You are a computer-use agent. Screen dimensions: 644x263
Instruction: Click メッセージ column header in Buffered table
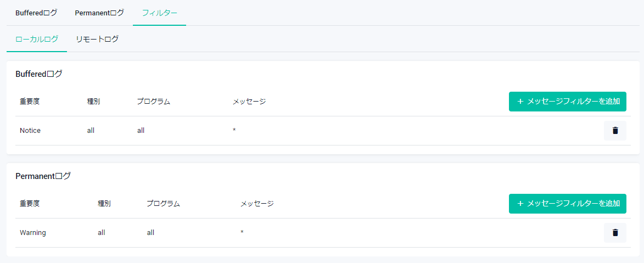pyautogui.click(x=249, y=102)
